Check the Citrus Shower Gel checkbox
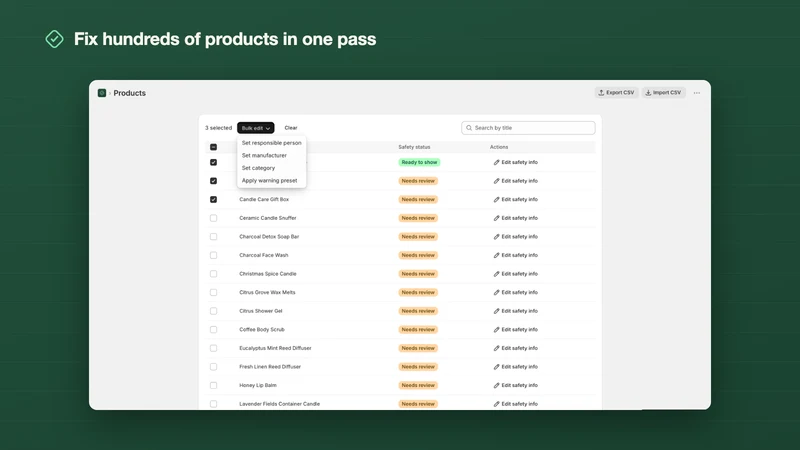 click(x=213, y=311)
